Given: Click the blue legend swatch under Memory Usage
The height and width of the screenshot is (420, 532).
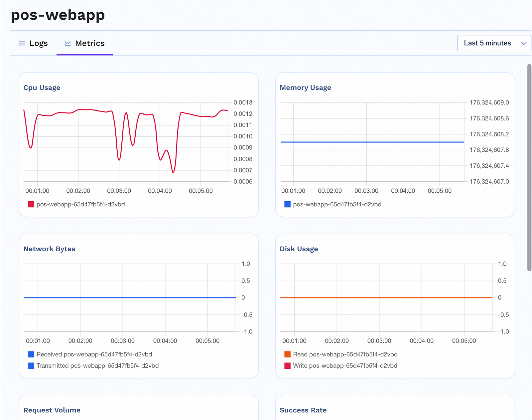Looking at the screenshot, I should tap(287, 204).
